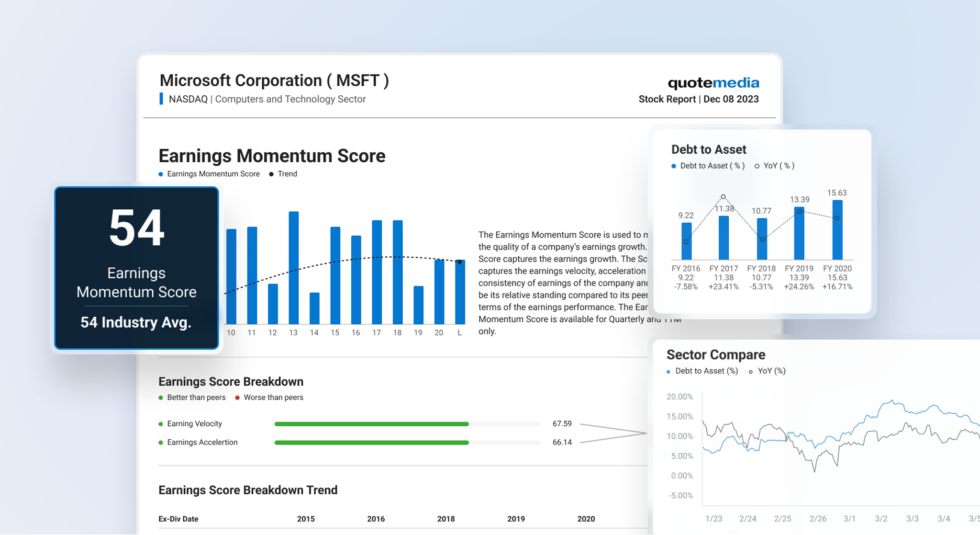The width and height of the screenshot is (980, 535).
Task: Click the Earnings Momentum Score legend item
Action: click(209, 174)
